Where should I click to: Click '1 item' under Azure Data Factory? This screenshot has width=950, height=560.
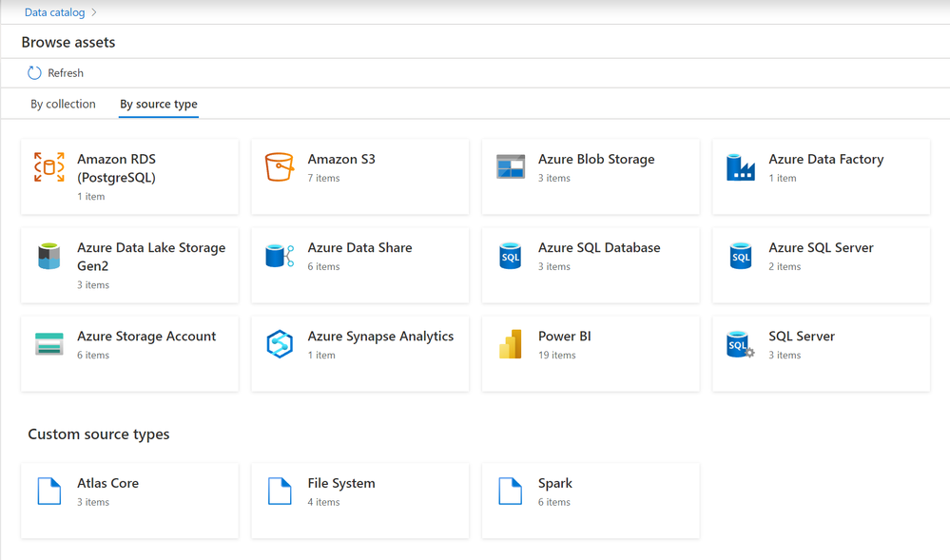click(783, 178)
